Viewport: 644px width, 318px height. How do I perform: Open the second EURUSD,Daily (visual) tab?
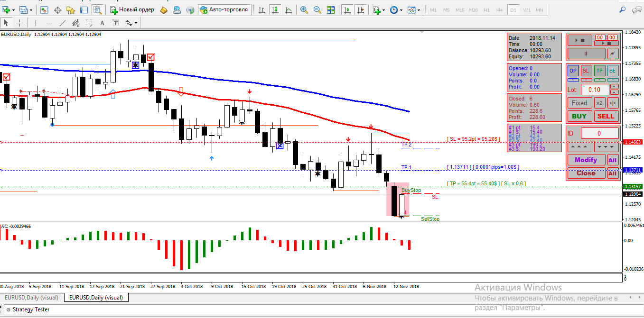click(96, 298)
